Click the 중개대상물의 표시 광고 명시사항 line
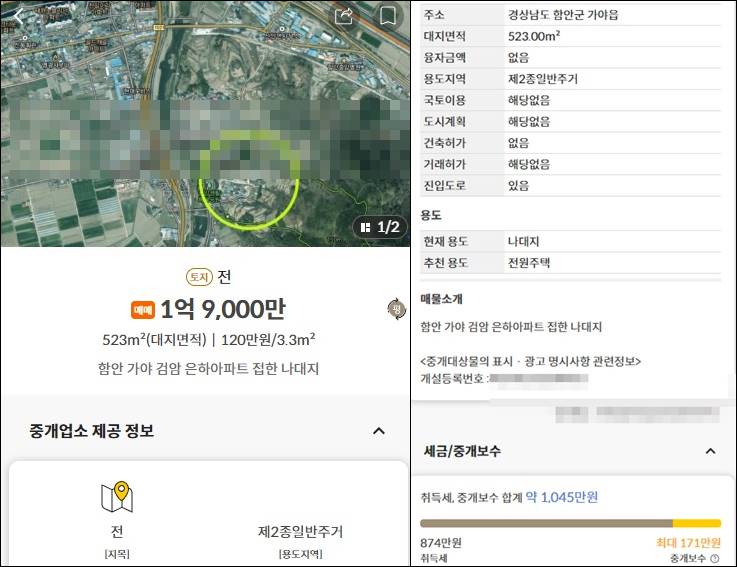The image size is (737, 567). [531, 361]
